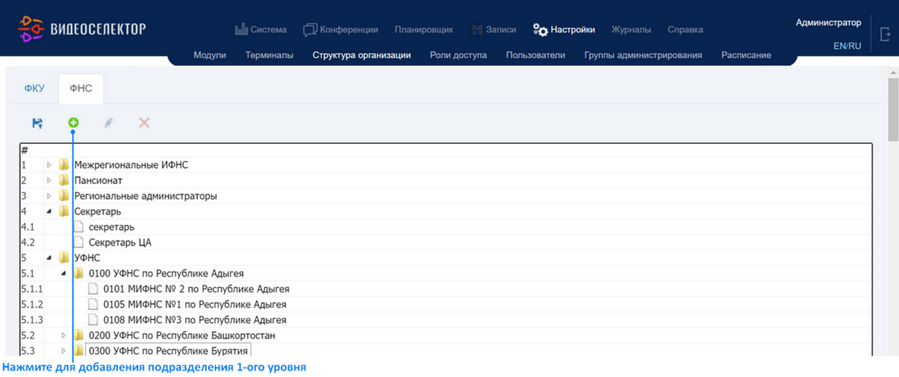The height and width of the screenshot is (377, 899).
Task: Collapse the Секретарь folder
Action: tap(49, 211)
